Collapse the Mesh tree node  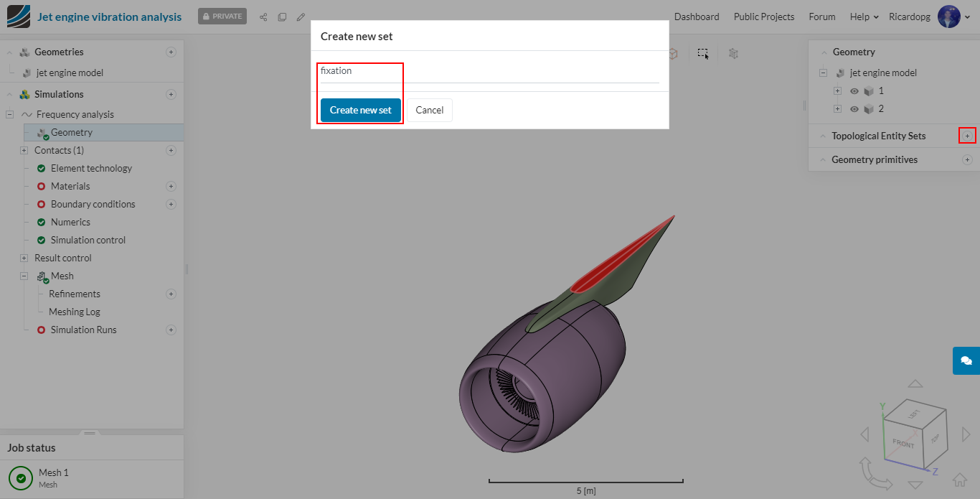pos(24,276)
